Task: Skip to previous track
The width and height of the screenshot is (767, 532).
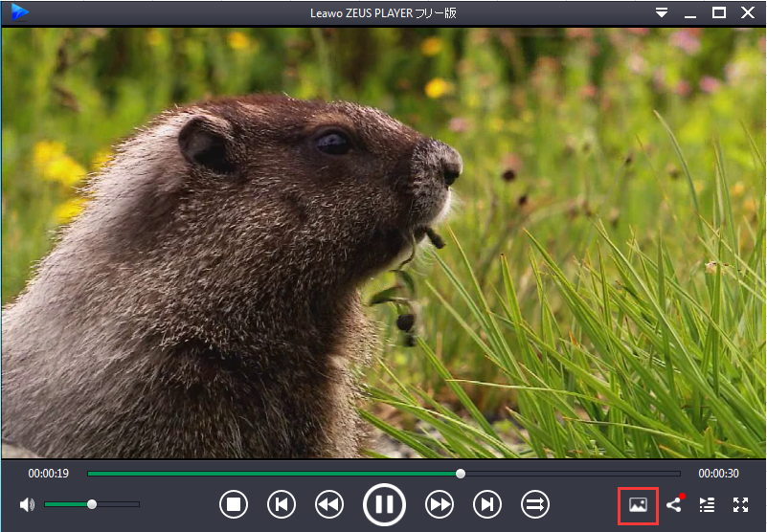Action: coord(282,504)
